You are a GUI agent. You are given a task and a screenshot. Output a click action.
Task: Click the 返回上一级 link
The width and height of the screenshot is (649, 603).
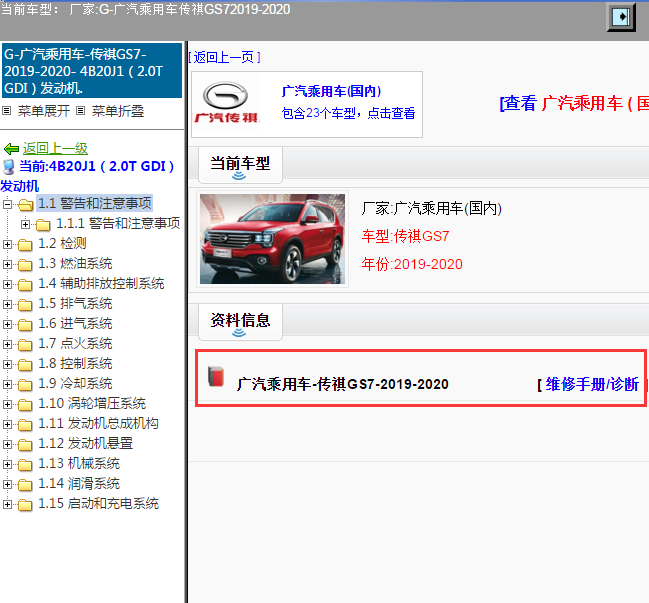(x=55, y=148)
